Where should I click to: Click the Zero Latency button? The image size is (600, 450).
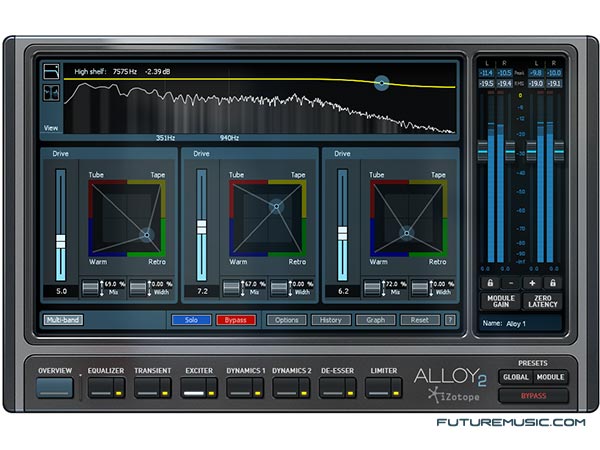click(x=543, y=301)
